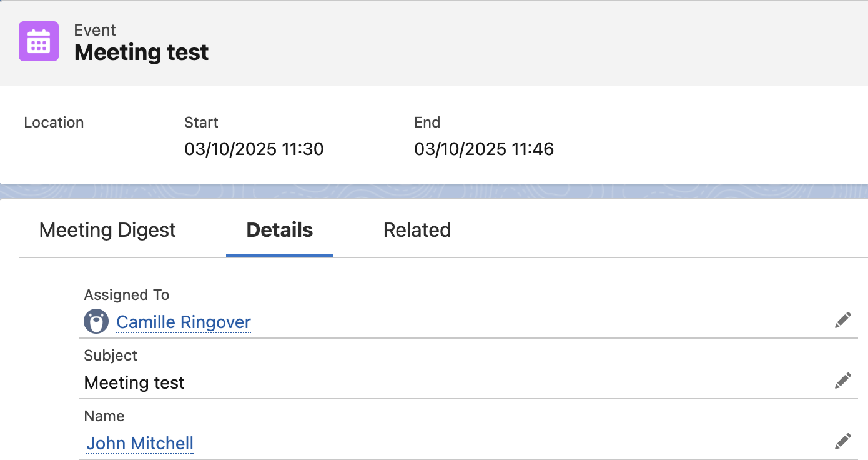Select the Details tab
This screenshot has width=868, height=460.
click(280, 230)
